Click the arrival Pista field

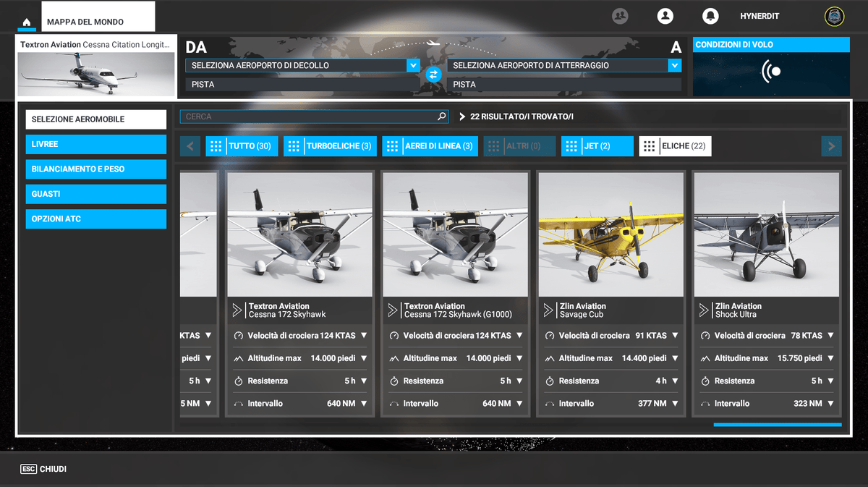(564, 84)
